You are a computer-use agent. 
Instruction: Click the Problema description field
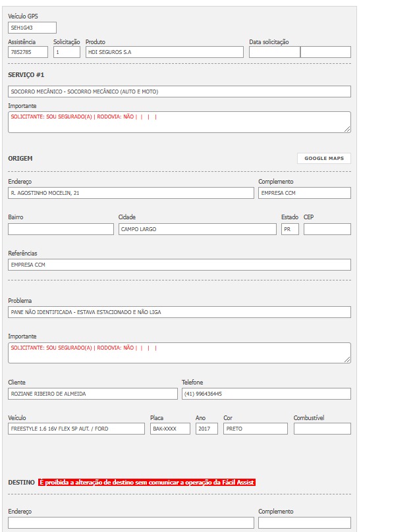179,312
